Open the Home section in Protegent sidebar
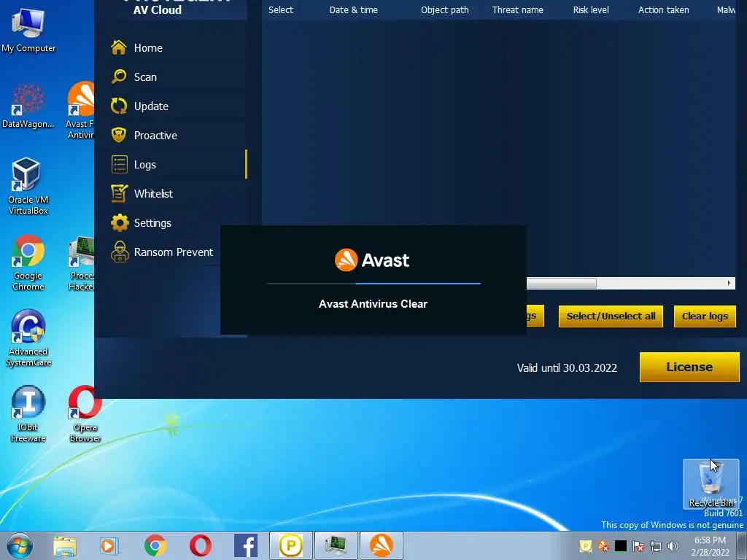 coord(118,47)
